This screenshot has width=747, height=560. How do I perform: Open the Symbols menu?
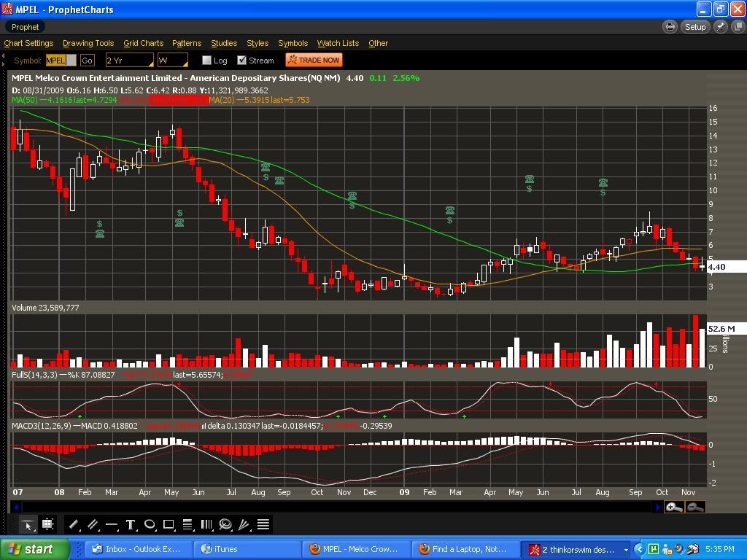click(x=293, y=43)
